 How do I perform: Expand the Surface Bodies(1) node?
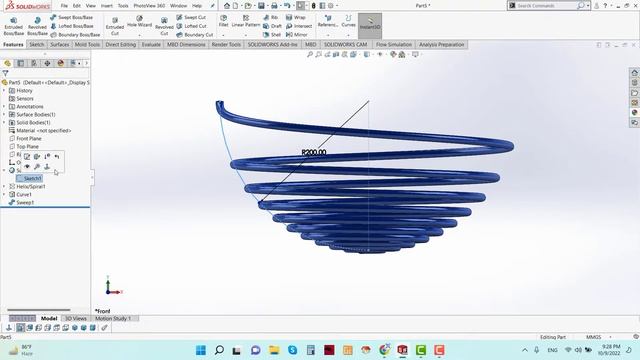tap(4, 115)
